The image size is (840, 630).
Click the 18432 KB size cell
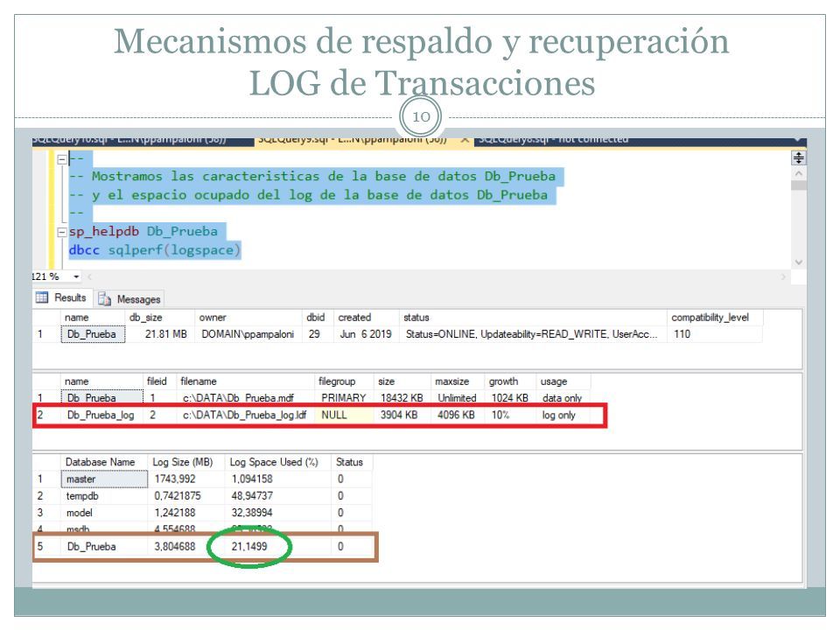(x=402, y=398)
